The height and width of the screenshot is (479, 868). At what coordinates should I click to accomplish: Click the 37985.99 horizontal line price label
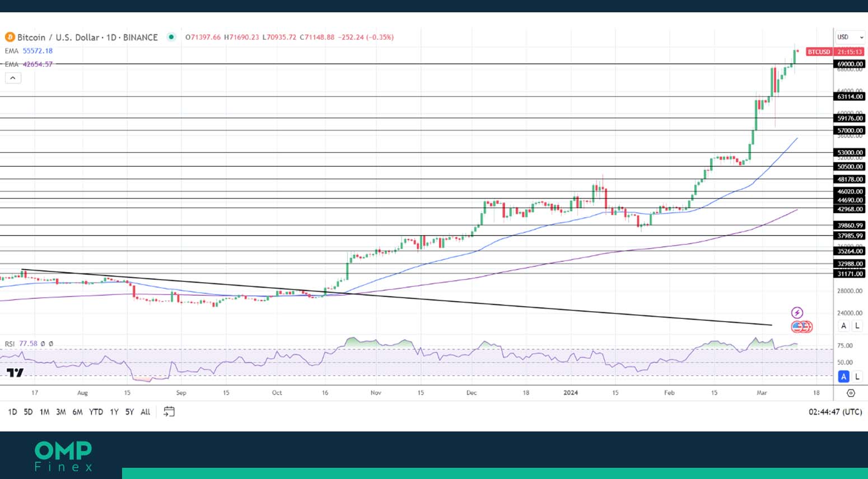click(850, 236)
